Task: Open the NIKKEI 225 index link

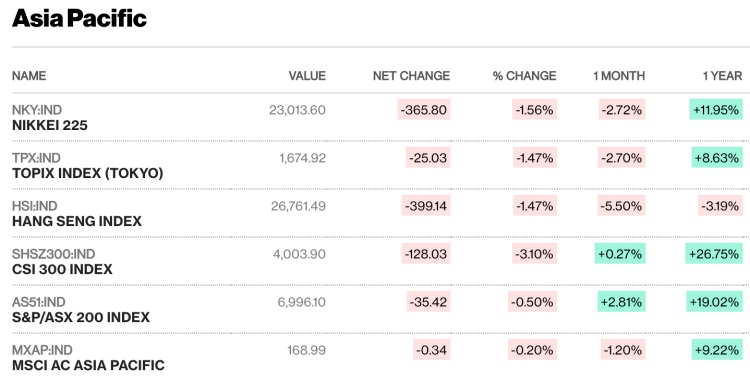Action: [x=50, y=125]
